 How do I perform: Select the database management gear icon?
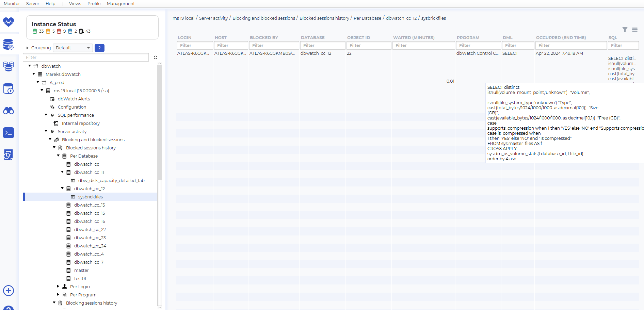click(9, 44)
